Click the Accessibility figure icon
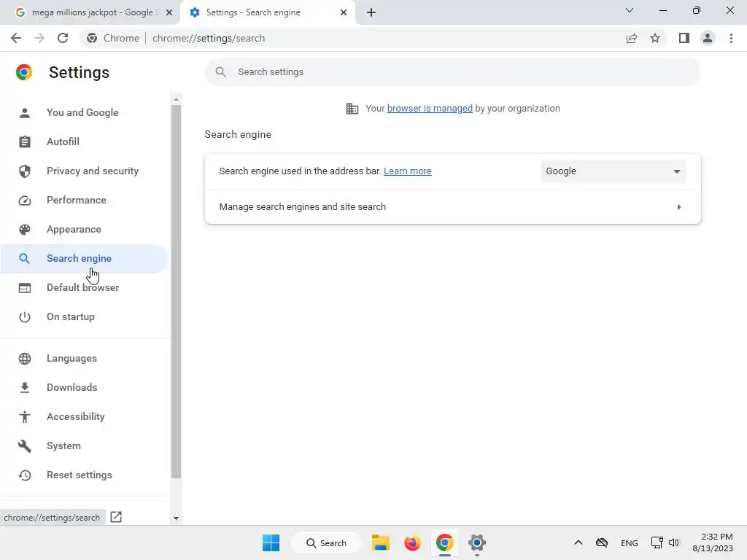 25,416
